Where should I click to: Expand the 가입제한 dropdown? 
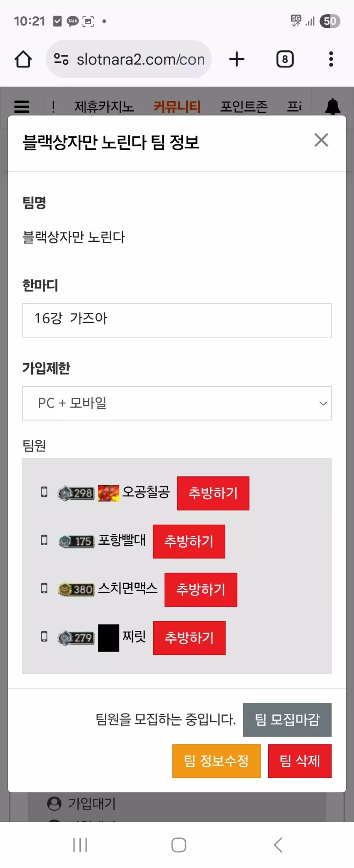[177, 403]
